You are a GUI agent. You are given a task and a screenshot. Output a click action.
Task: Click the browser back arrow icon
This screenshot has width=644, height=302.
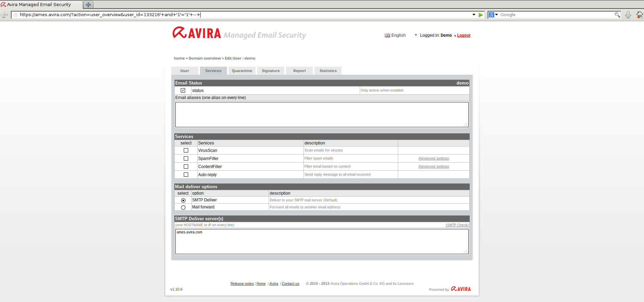click(4, 15)
